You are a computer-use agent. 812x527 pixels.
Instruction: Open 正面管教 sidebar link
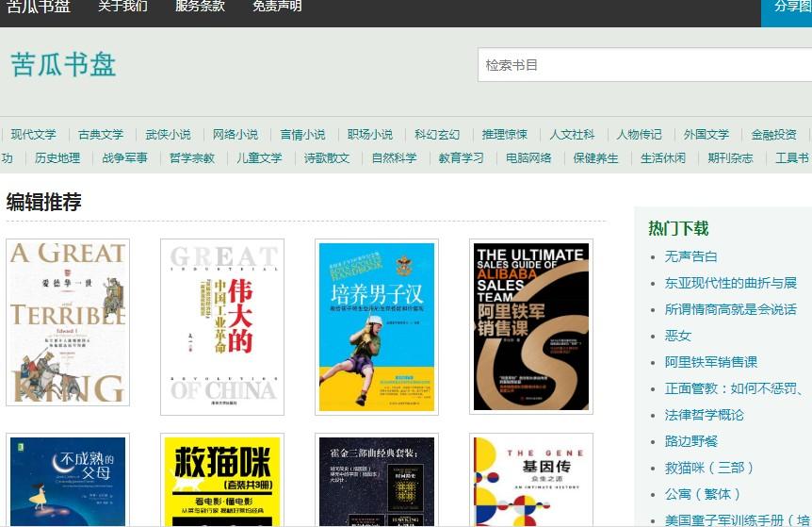click(734, 388)
